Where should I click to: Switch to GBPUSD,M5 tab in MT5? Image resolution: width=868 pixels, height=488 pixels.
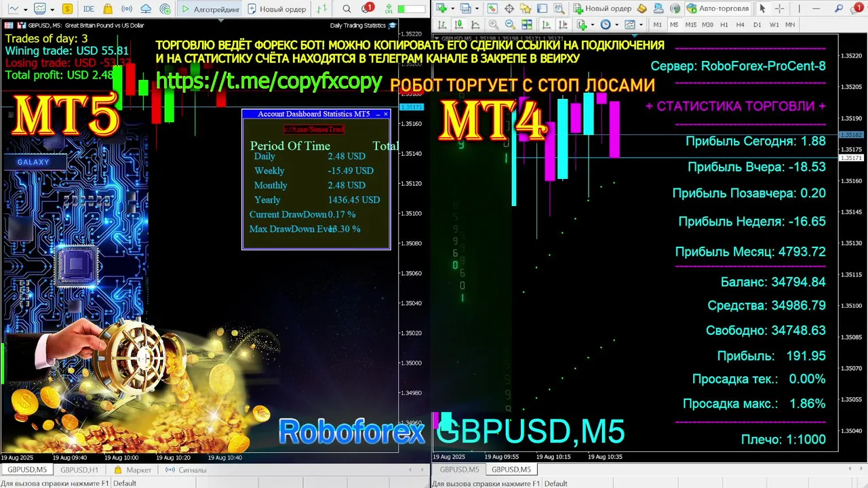(27, 470)
